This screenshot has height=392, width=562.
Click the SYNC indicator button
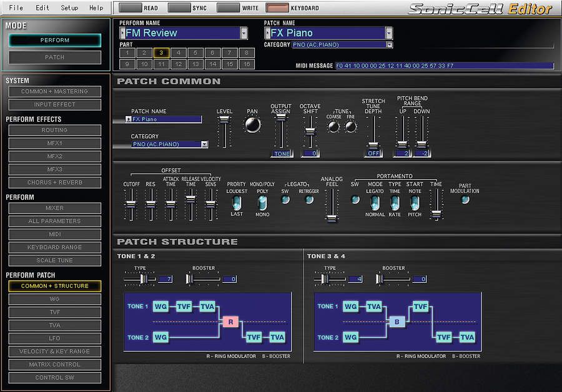point(179,7)
